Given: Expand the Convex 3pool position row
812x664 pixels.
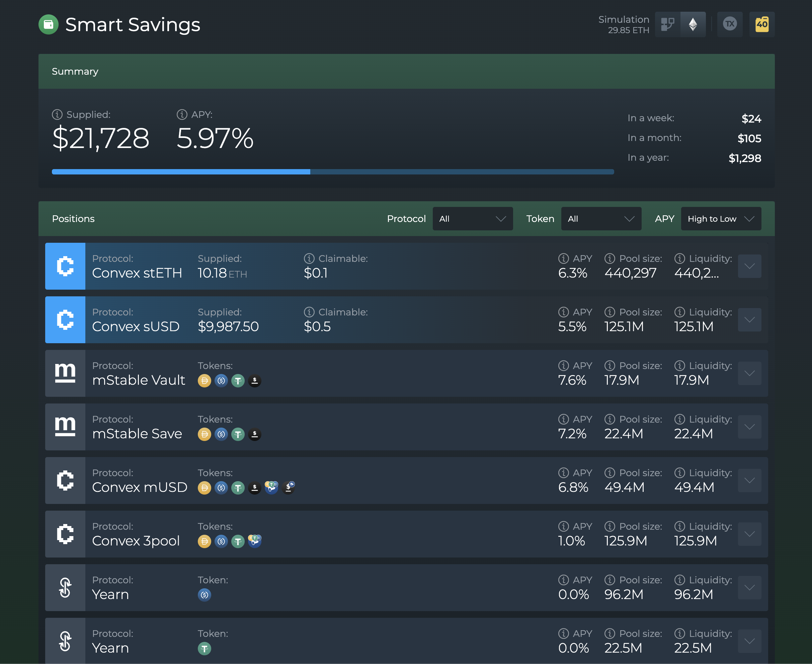Looking at the screenshot, I should [749, 534].
